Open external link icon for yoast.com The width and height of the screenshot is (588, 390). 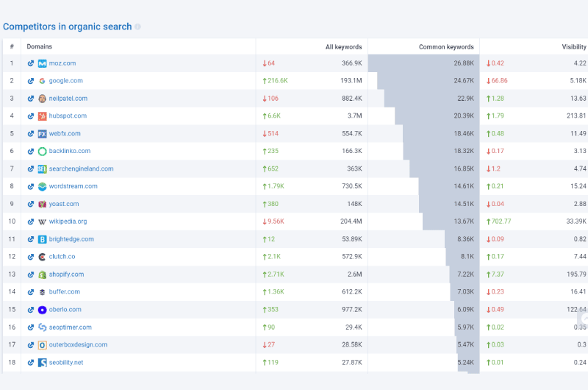tap(31, 204)
